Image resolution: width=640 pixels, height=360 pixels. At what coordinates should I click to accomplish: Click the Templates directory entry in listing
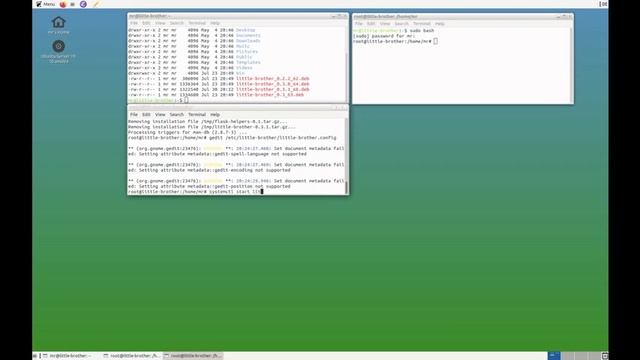pyautogui.click(x=248, y=62)
